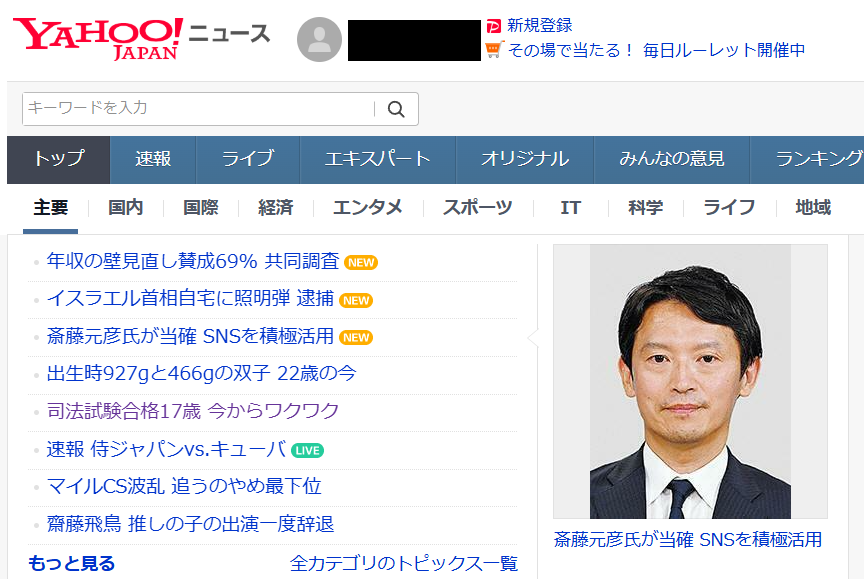Screen dimensions: 864x579
Task: Click the NEW badge on the 年収の壁 headline
Action: coord(358,262)
